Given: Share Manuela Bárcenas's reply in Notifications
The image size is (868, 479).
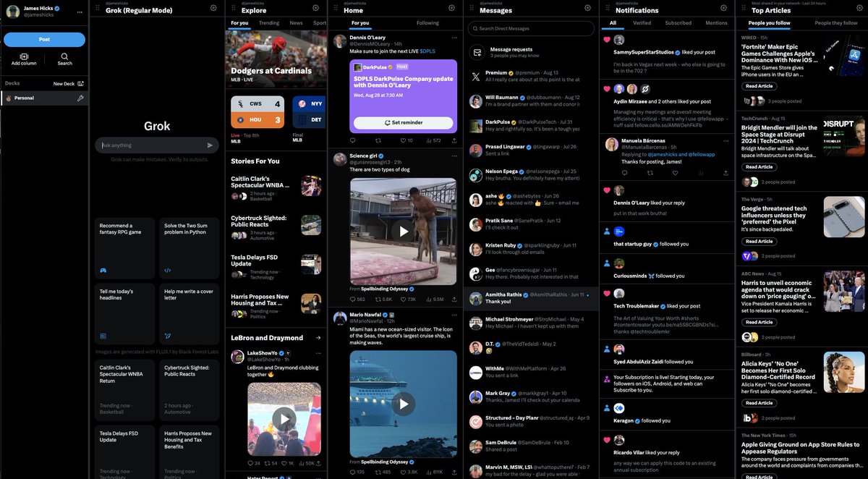Looking at the screenshot, I should pyautogui.click(x=726, y=172).
